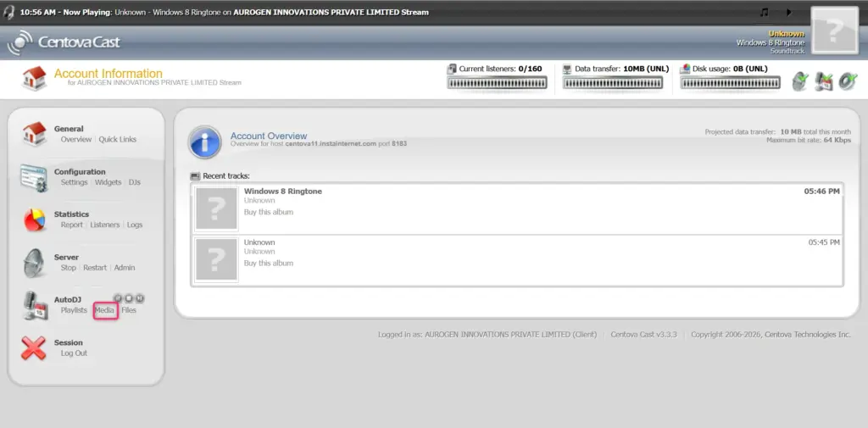The width and height of the screenshot is (868, 428).
Task: Click the Disk usage meter bar
Action: [730, 83]
